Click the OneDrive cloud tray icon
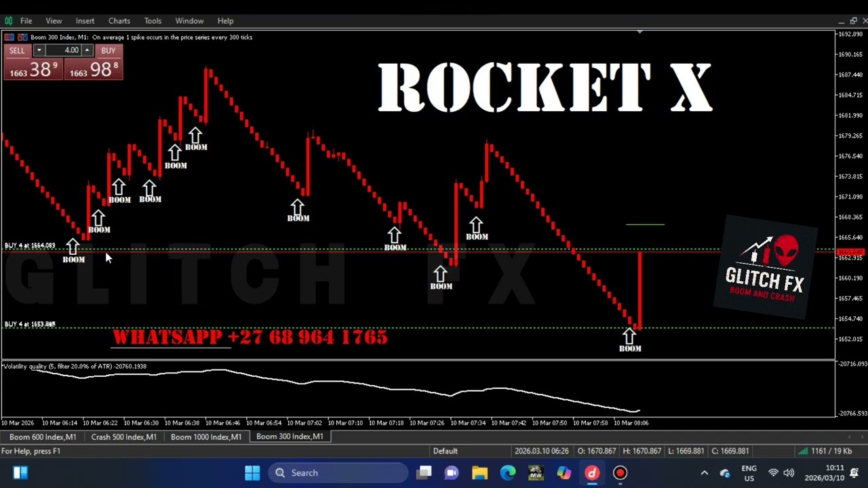 (x=725, y=473)
